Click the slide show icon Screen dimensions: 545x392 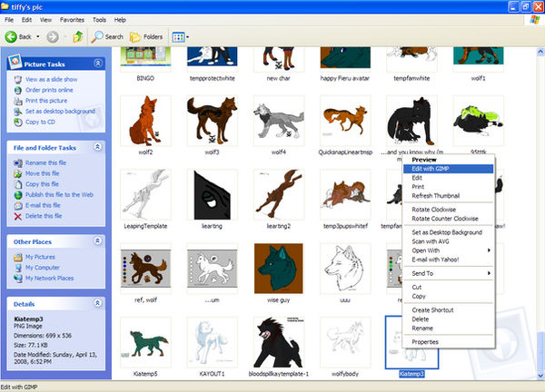(x=18, y=80)
